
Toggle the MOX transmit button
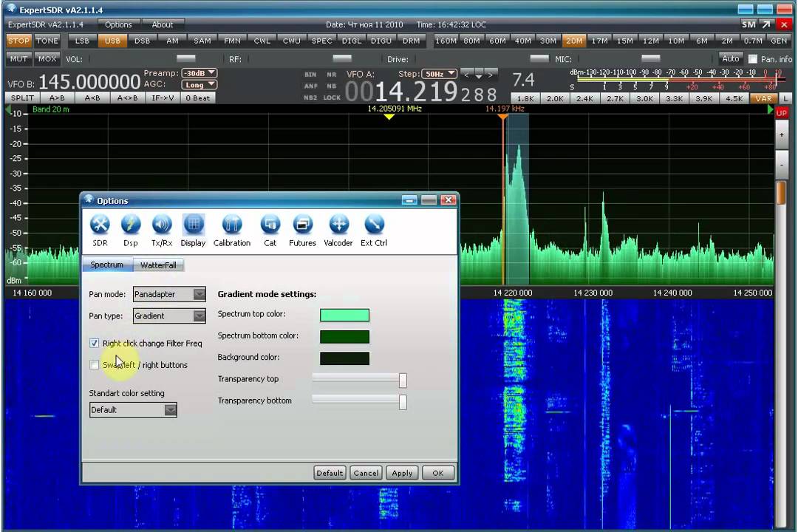pos(47,59)
